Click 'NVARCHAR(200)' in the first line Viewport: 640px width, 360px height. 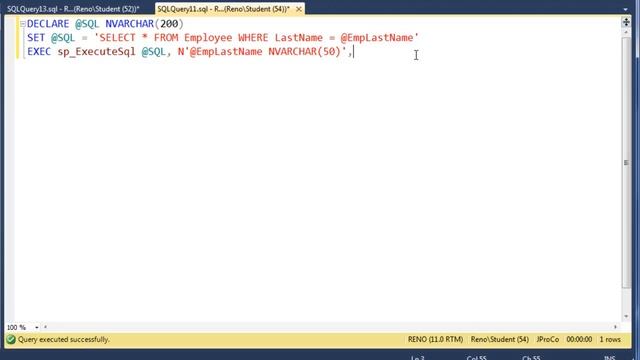click(x=144, y=24)
